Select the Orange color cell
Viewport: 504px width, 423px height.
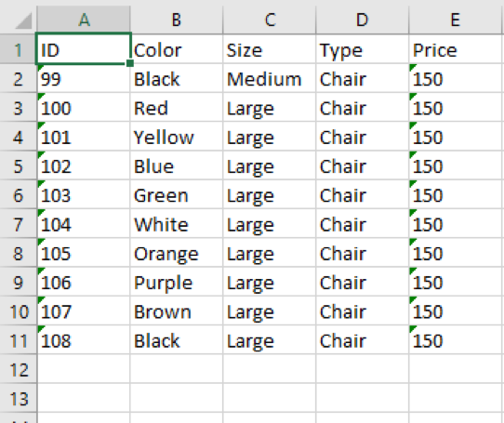tap(177, 254)
